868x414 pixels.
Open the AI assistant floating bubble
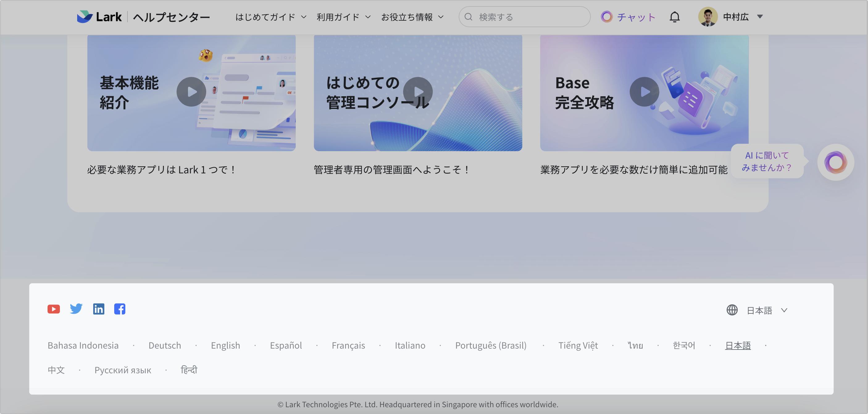835,162
